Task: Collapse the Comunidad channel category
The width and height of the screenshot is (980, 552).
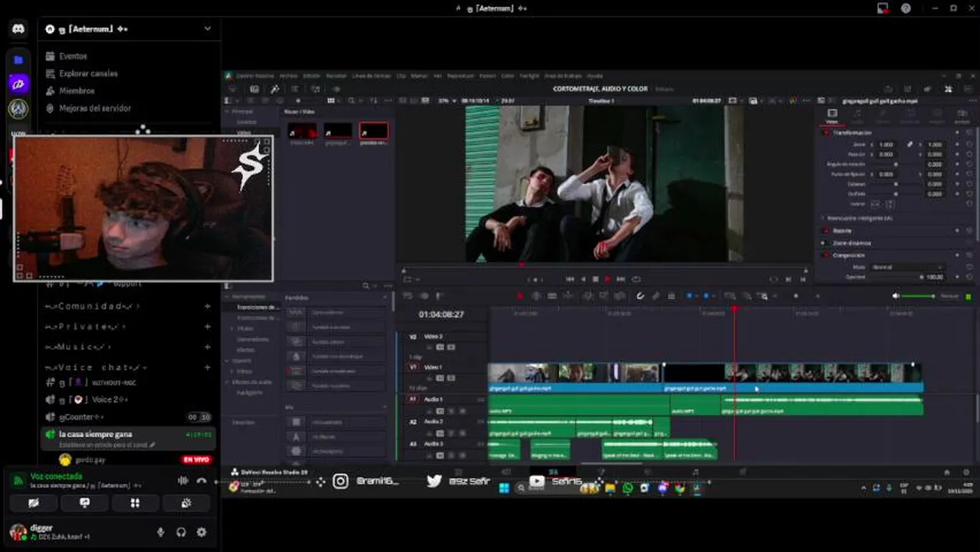Action: pyautogui.click(x=94, y=306)
